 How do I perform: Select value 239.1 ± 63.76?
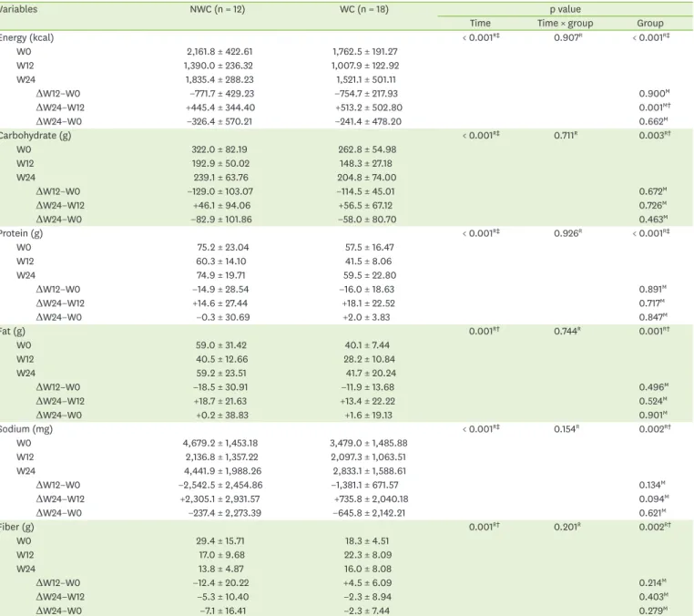pyautogui.click(x=220, y=178)
